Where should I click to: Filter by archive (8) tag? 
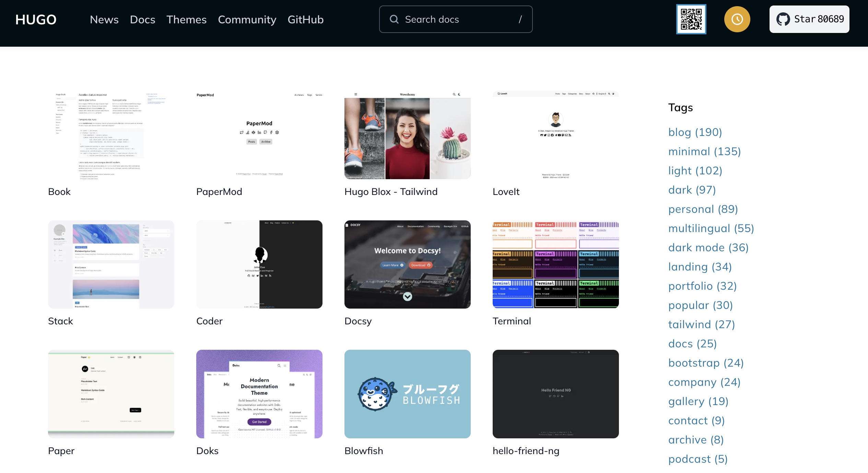click(x=696, y=440)
